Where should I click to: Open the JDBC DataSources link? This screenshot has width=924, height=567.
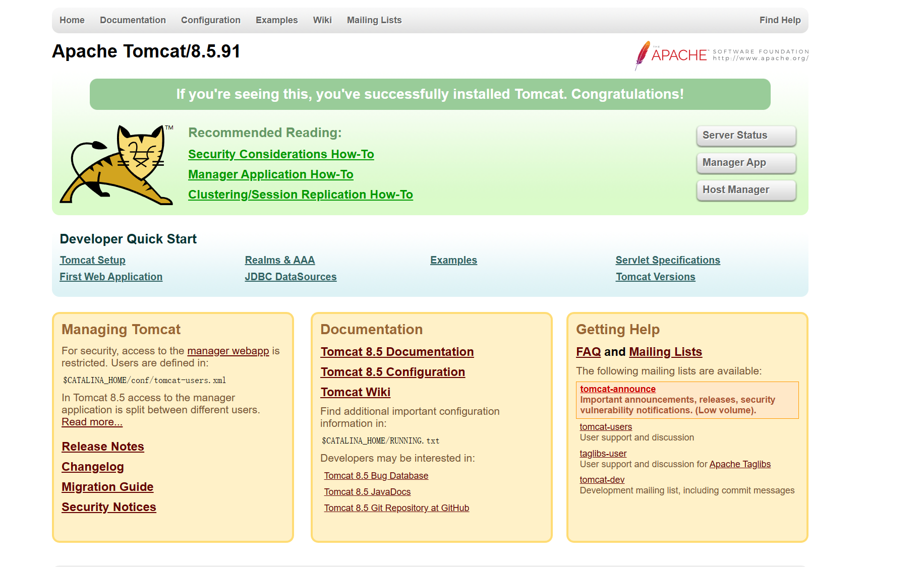[x=291, y=277]
